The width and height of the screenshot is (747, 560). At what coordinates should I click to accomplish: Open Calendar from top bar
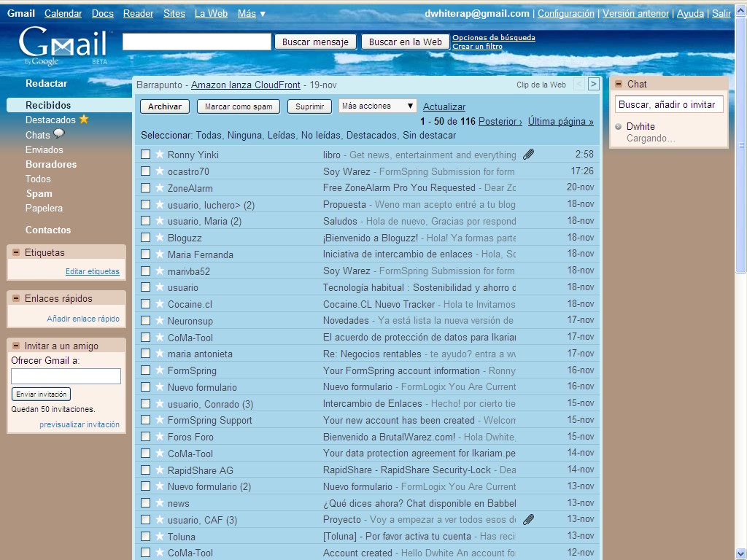pyautogui.click(x=63, y=14)
